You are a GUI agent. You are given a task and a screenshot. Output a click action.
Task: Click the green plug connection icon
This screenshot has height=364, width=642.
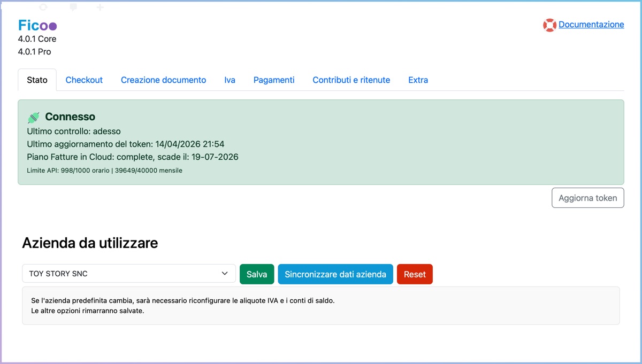[34, 117]
